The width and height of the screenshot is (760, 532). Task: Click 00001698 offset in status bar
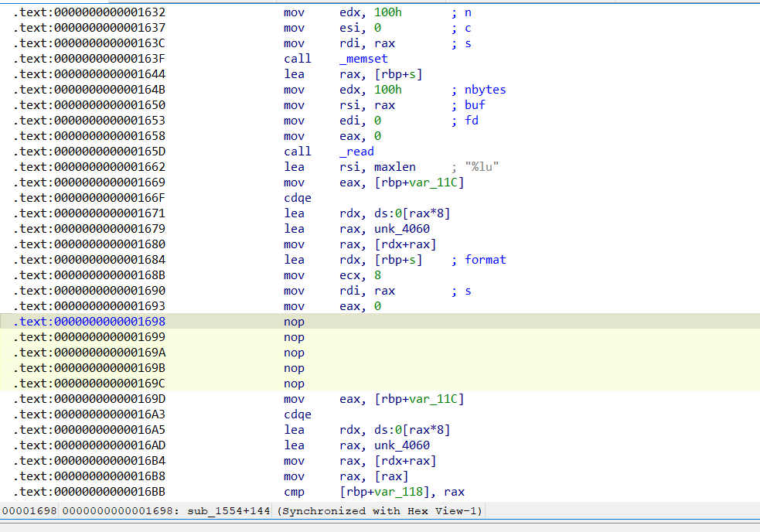coord(29,511)
